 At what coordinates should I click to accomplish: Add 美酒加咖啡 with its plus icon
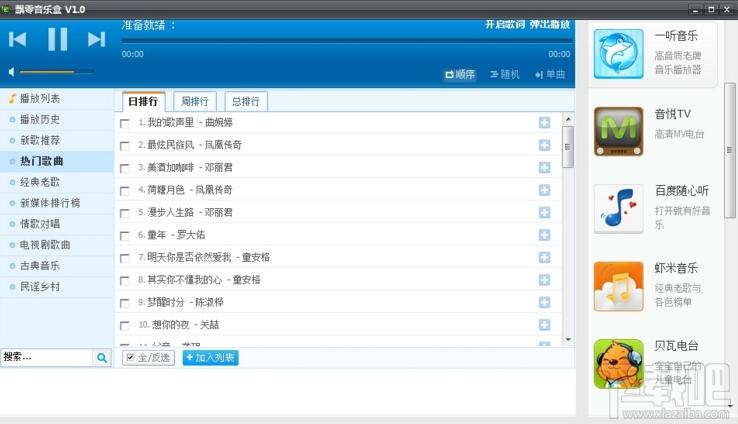(x=545, y=168)
